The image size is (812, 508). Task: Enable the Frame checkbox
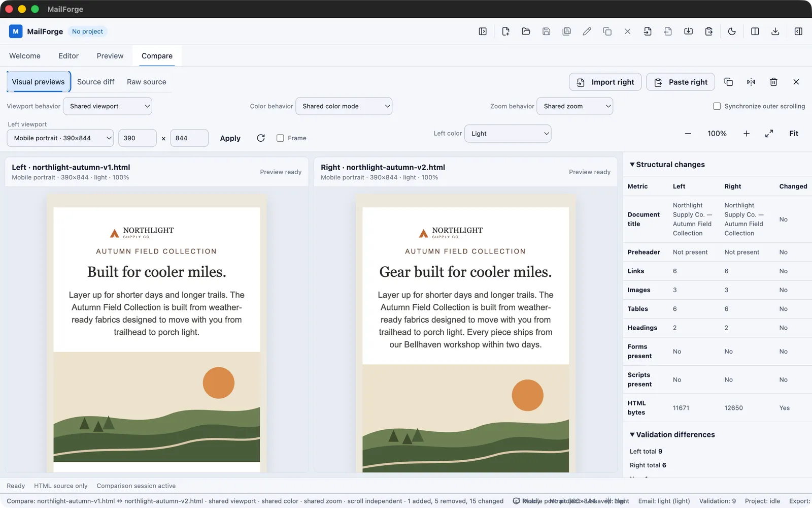(x=280, y=138)
